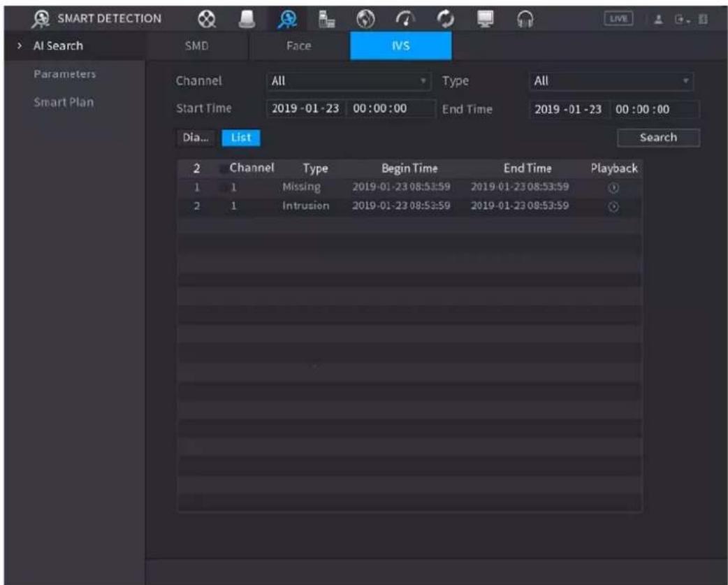Play back the Missing event record
Image resolution: width=728 pixels, height=585 pixels.
[613, 187]
